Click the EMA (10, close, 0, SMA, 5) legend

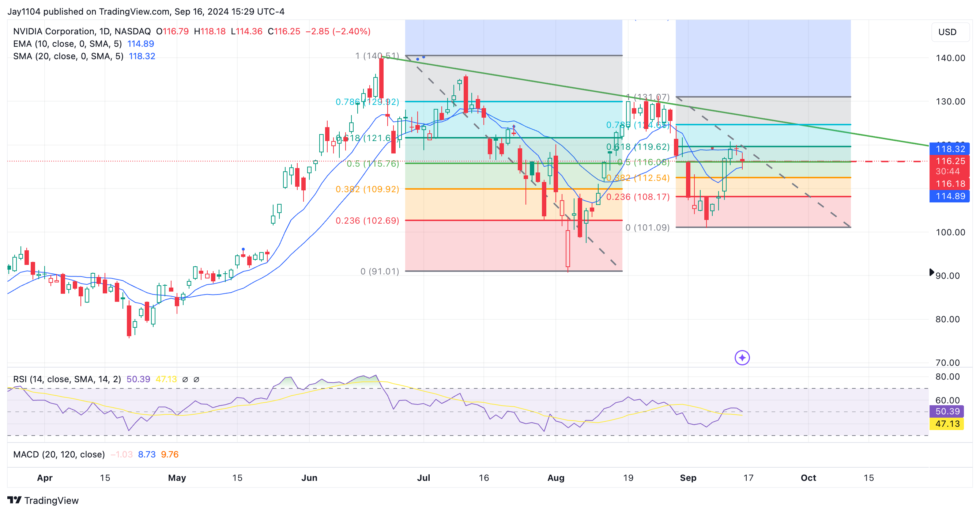pos(67,44)
